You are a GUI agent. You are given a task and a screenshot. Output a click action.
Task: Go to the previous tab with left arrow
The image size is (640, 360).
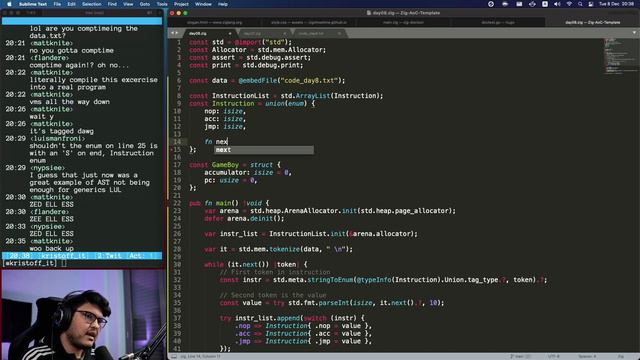pyautogui.click(x=173, y=33)
